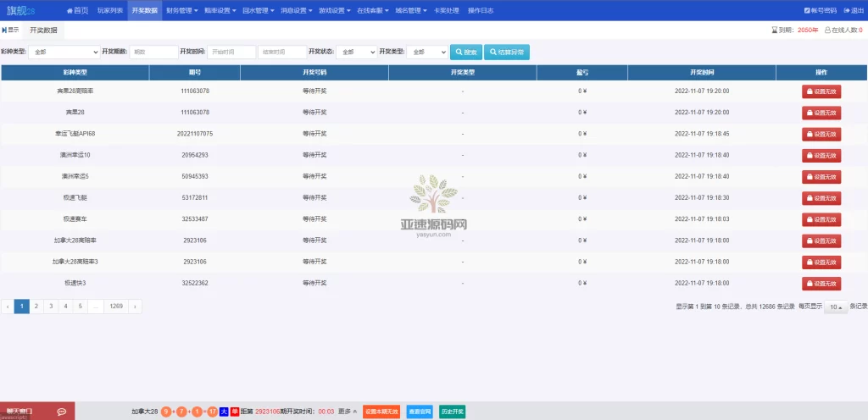Click the blue 大 result badge
The image size is (868, 420).
pos(224,412)
